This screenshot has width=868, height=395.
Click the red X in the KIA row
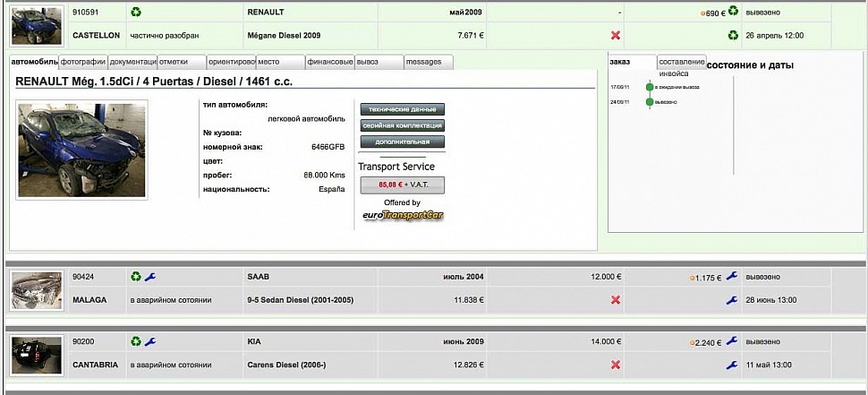point(615,365)
